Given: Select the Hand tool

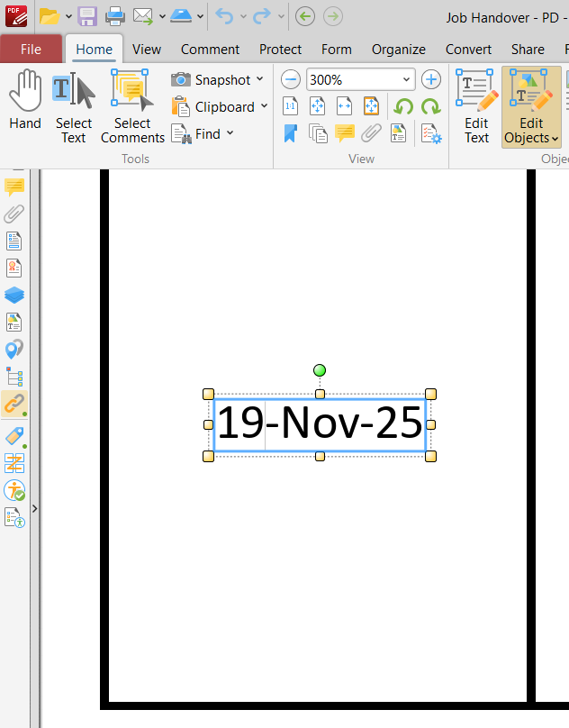Looking at the screenshot, I should pos(25,100).
